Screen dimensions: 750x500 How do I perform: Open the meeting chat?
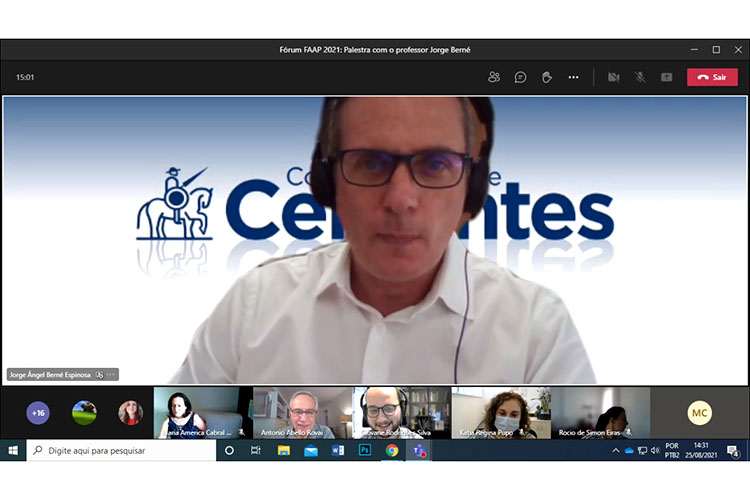[x=520, y=77]
